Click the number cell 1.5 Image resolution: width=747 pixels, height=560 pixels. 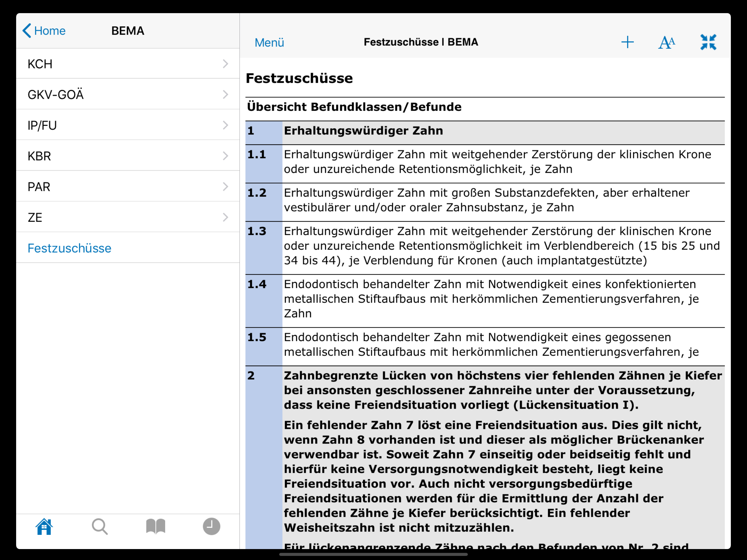click(x=263, y=346)
